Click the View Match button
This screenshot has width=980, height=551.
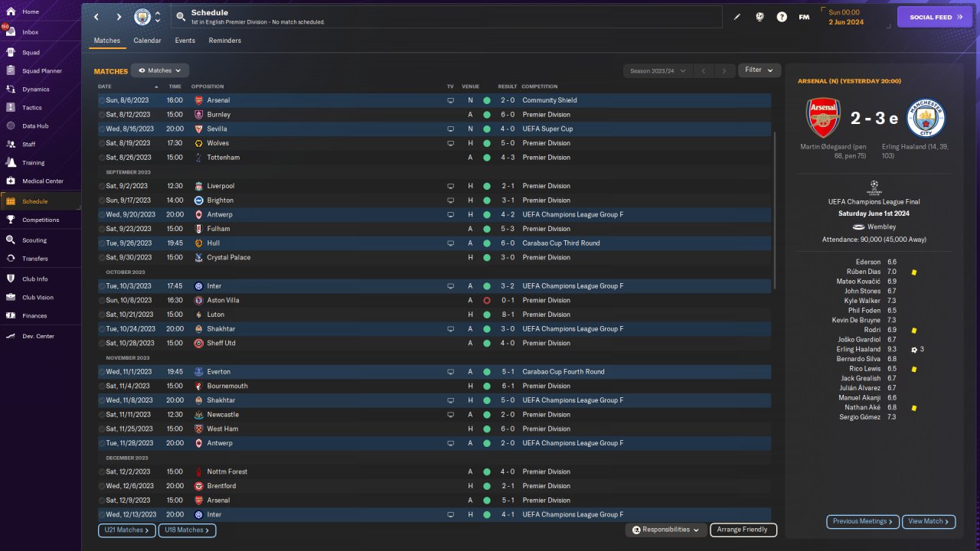coord(929,521)
